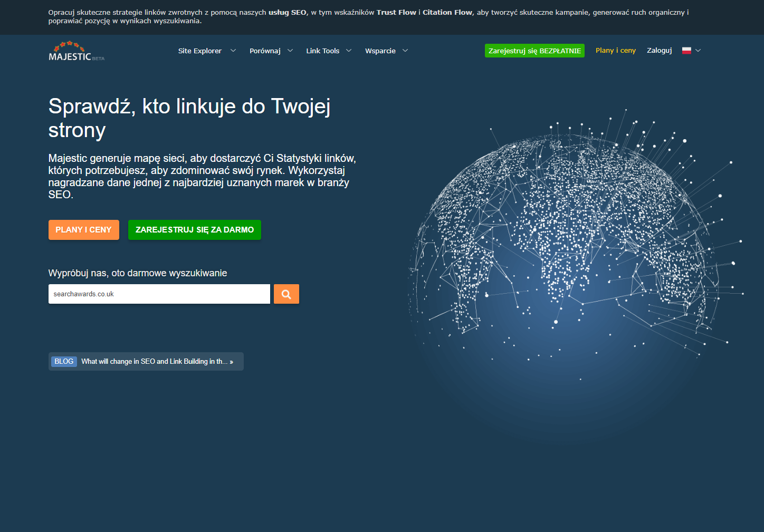
Task: Click the 'Citation Flow' banner text
Action: [x=447, y=12]
